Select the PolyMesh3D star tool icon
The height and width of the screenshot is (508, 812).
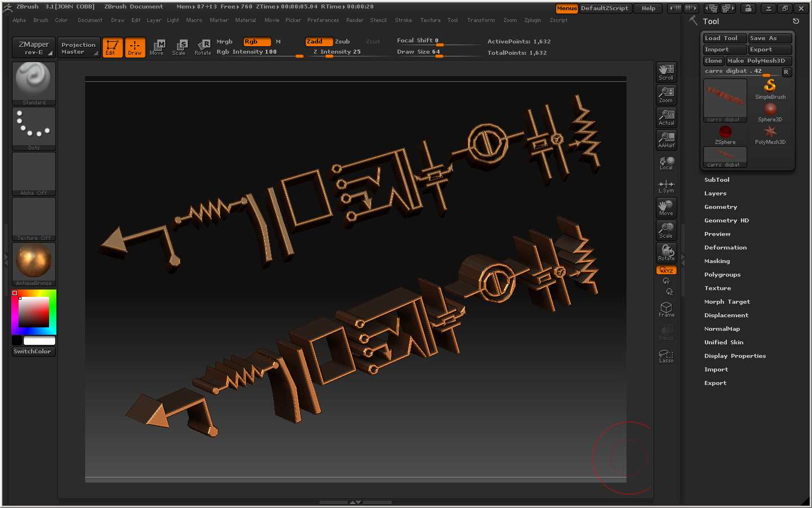[770, 134]
